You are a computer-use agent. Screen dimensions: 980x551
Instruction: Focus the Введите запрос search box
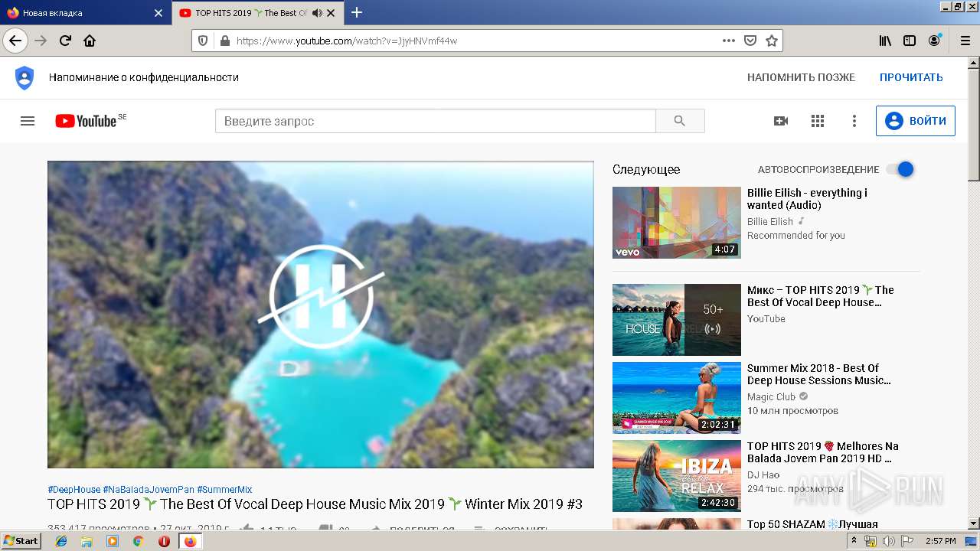coord(436,121)
